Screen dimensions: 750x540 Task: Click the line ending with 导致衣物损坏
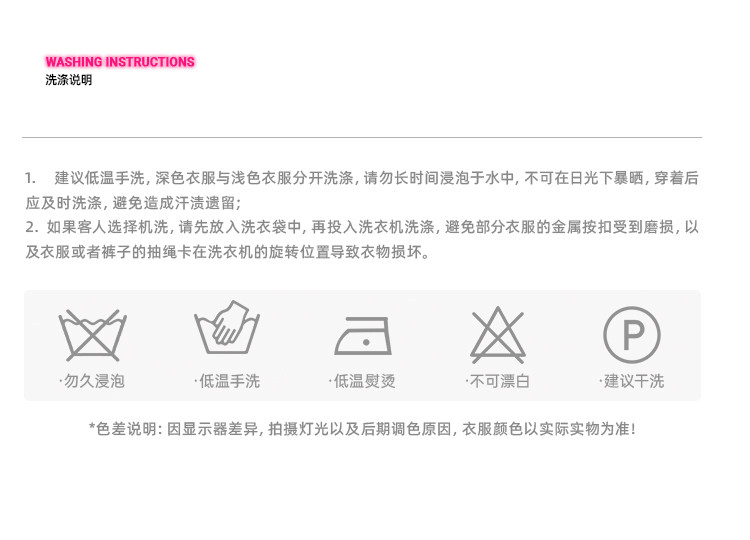pos(228,252)
